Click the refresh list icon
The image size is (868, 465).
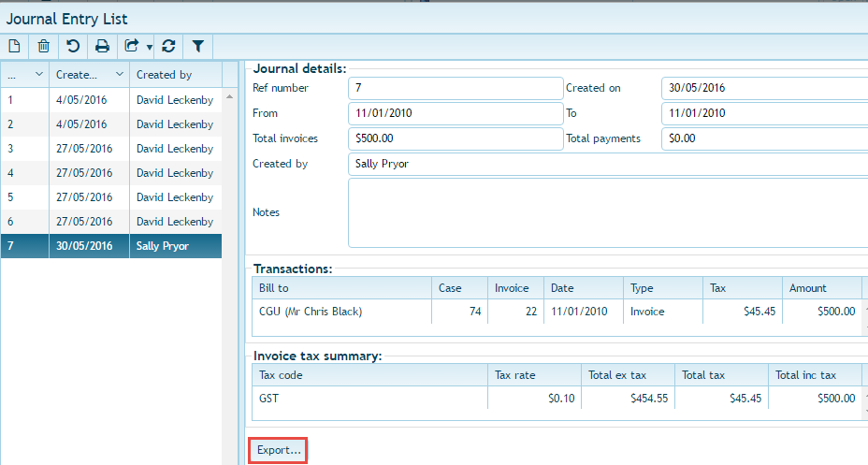[168, 46]
